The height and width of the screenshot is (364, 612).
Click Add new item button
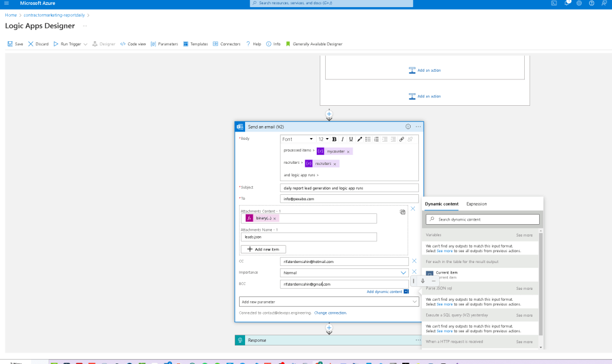click(263, 249)
